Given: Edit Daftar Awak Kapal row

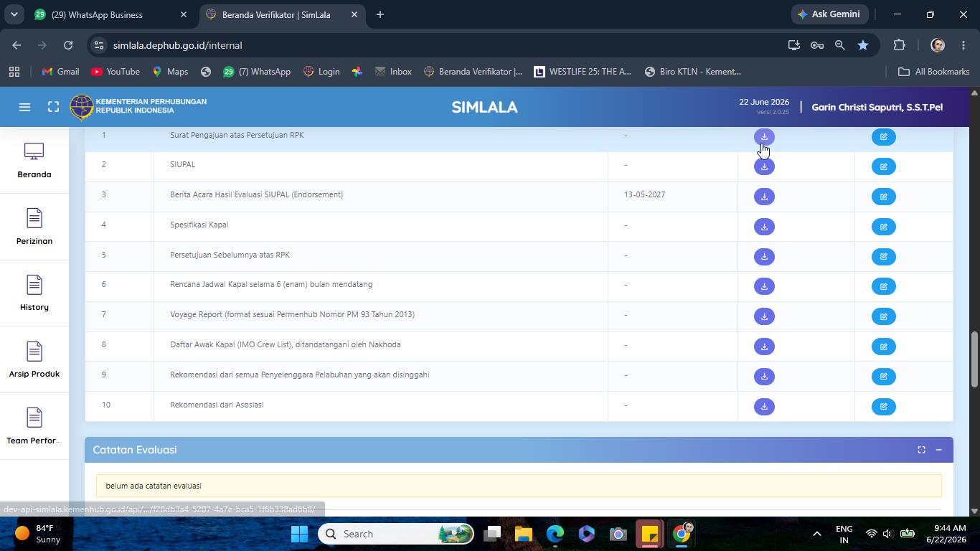Looking at the screenshot, I should pyautogui.click(x=883, y=347).
